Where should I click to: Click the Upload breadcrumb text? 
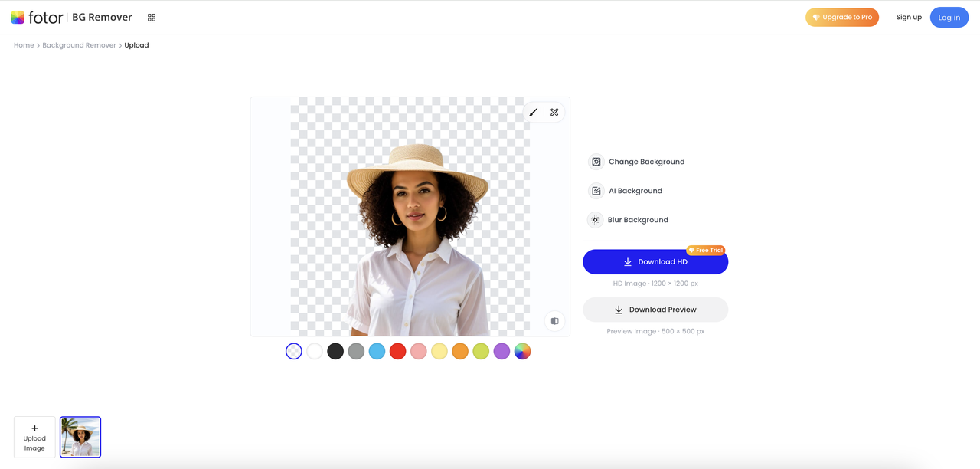[136, 45]
